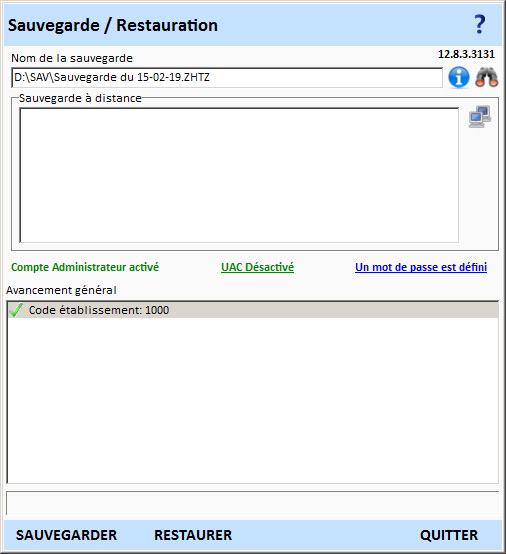The image size is (506, 554).
Task: Browse backups with the binoculars icon
Action: [487, 77]
